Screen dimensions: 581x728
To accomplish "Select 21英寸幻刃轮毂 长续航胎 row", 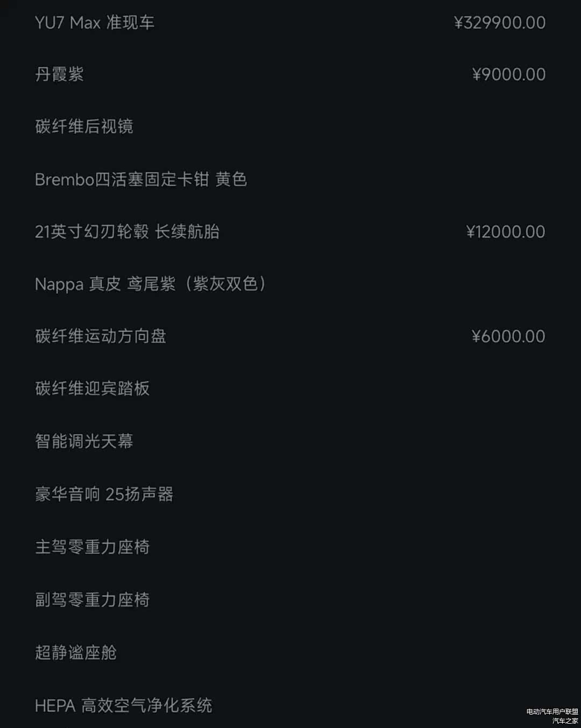I will tap(127, 231).
